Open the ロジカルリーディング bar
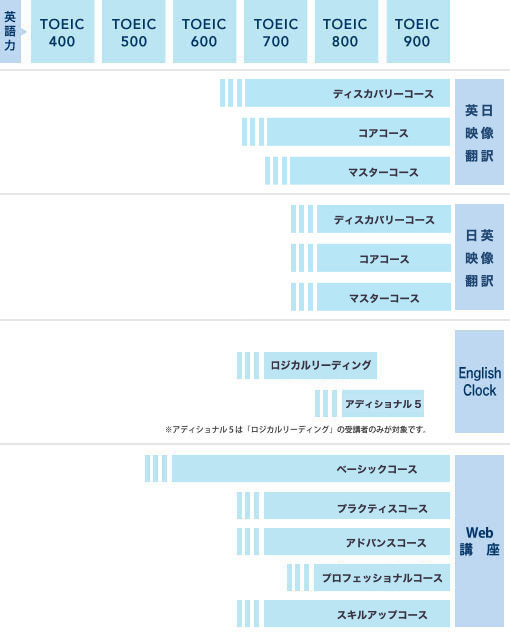This screenshot has height=637, width=510. (x=321, y=366)
